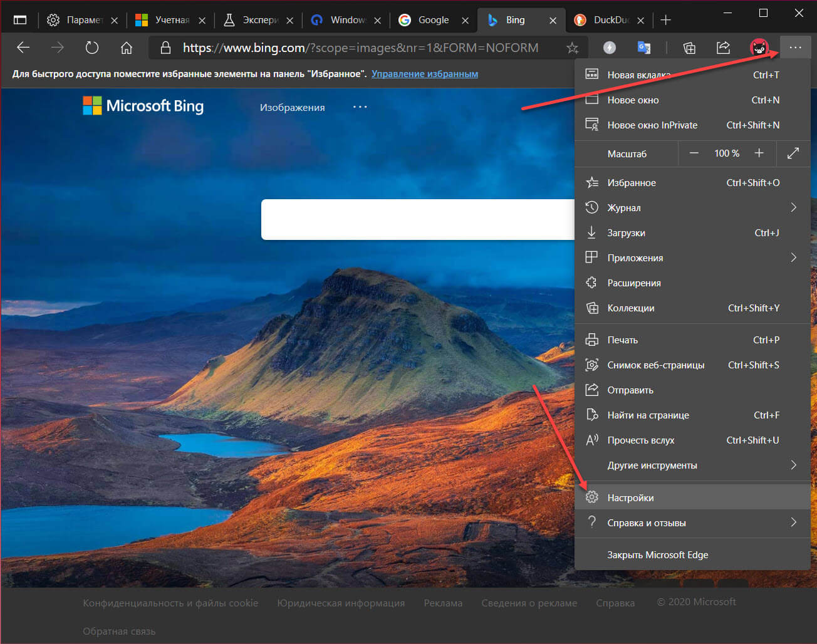817x644 pixels.
Task: Expand the Журнал submenu
Action: (692, 207)
